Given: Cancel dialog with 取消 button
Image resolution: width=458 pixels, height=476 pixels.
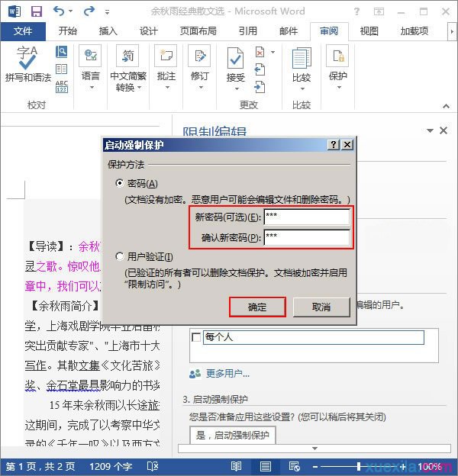Looking at the screenshot, I should pos(321,307).
